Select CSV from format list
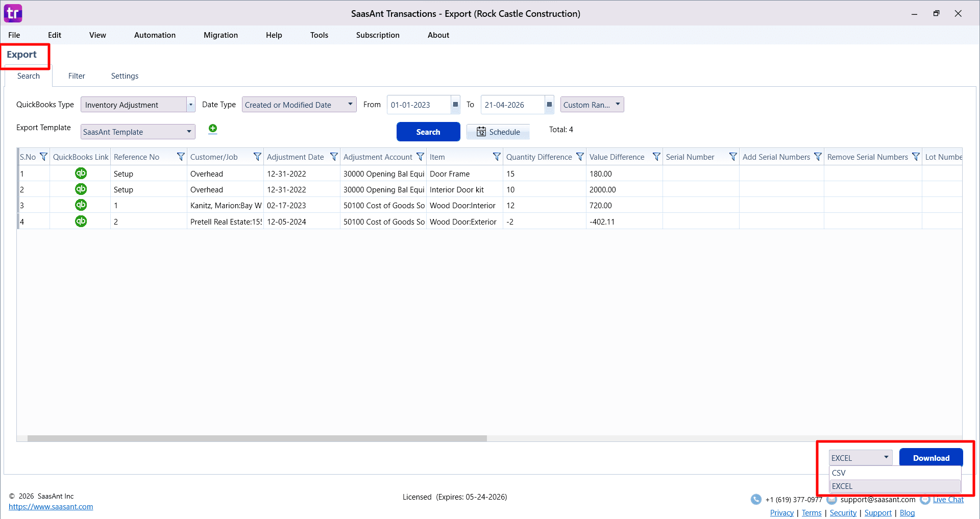980x519 pixels. [x=894, y=473]
